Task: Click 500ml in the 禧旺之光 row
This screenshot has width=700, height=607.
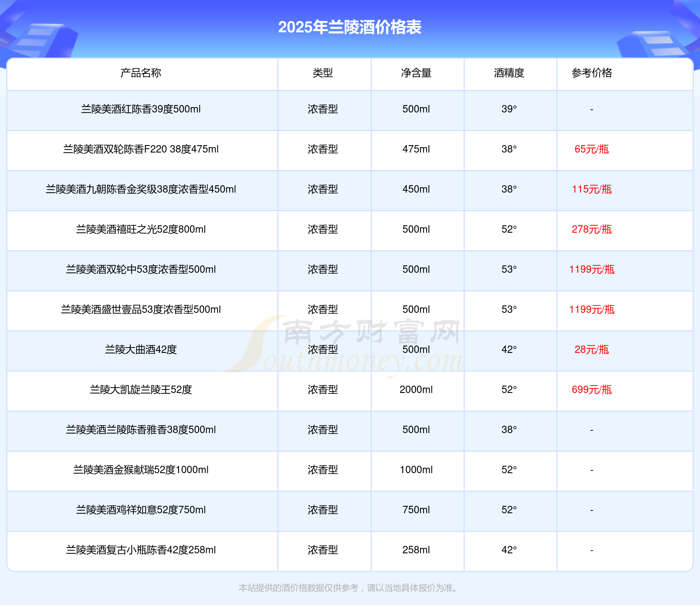Action: 416,229
